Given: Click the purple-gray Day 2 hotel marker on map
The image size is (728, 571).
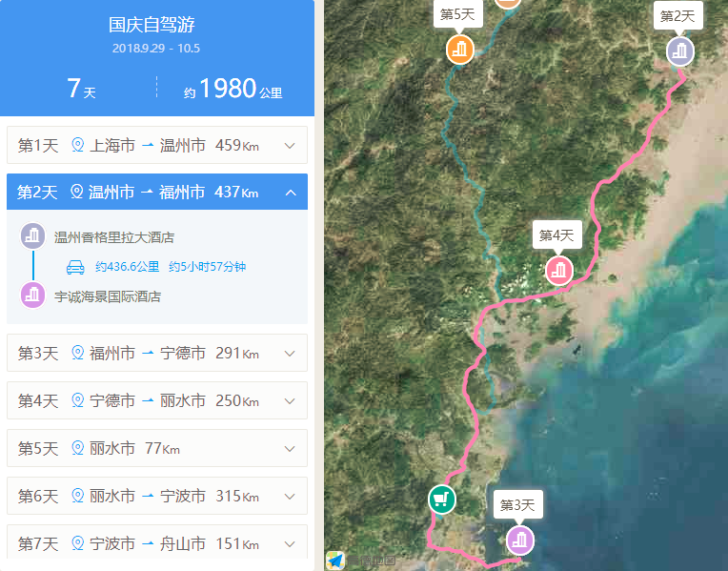Looking at the screenshot, I should (679, 51).
